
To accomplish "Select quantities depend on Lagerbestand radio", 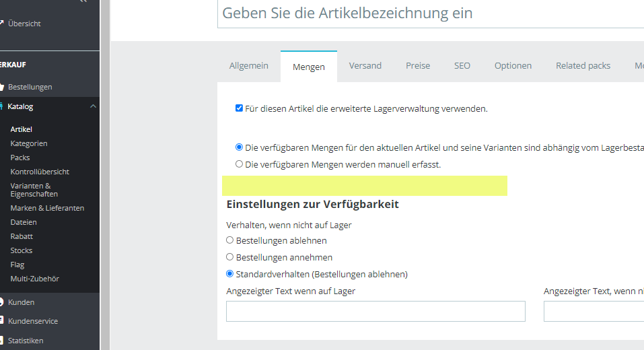I will 239,147.
